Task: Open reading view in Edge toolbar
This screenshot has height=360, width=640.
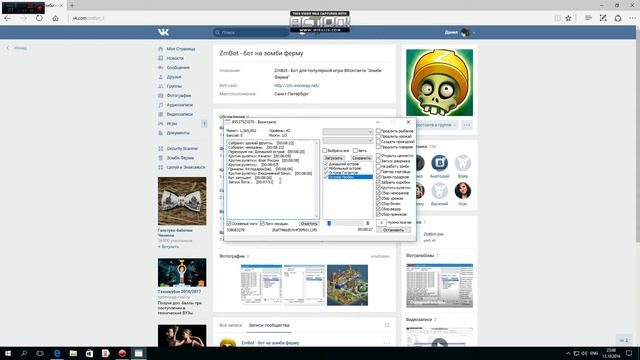Action: coord(558,18)
